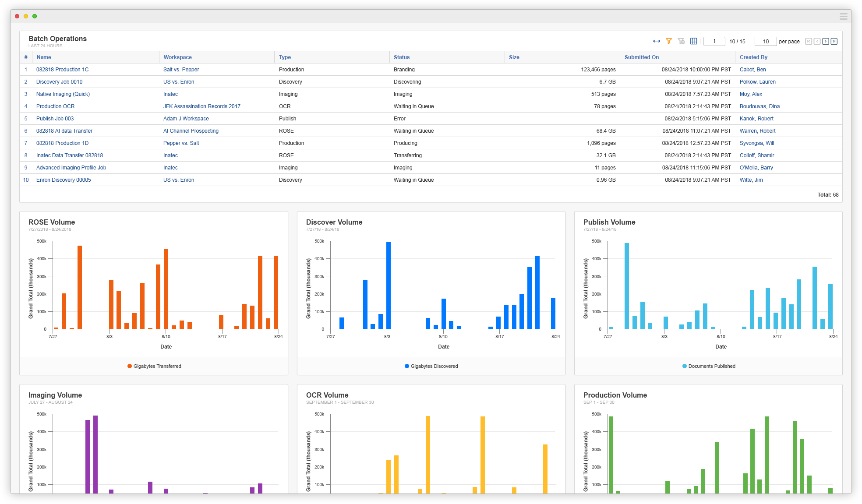The image size is (862, 504).
Task: Click the Total: 68 footer text
Action: pyautogui.click(x=828, y=195)
